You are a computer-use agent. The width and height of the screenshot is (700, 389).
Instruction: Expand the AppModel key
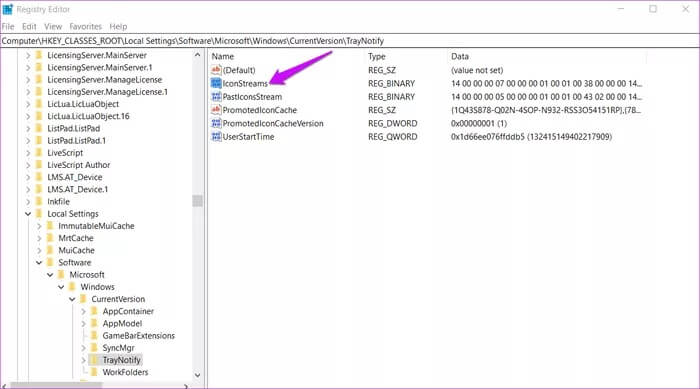coord(83,323)
